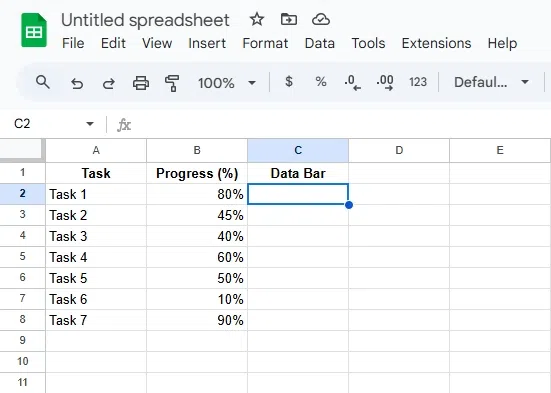This screenshot has height=393, width=551.
Task: Select row 5 header
Action: tap(22, 257)
